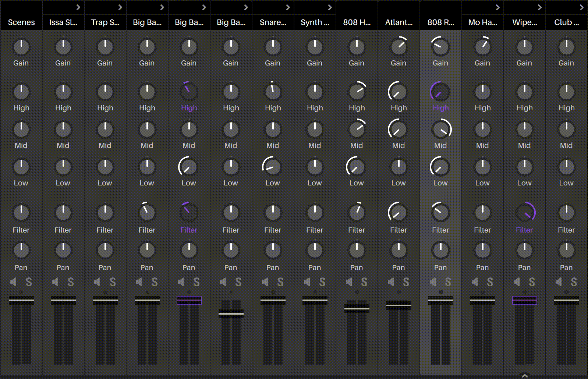Click the 808 R... Pan knob
This screenshot has width=588, height=379.
441,250
